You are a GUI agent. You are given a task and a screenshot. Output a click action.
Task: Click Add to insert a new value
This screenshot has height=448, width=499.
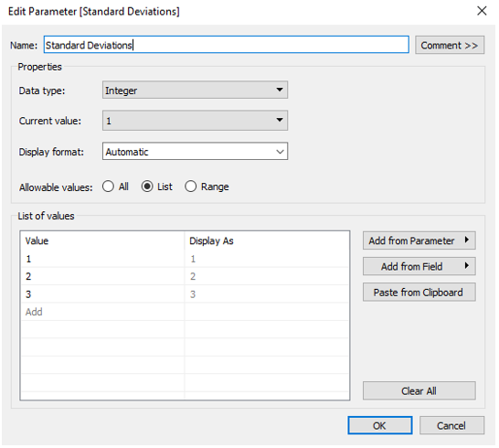click(x=34, y=312)
